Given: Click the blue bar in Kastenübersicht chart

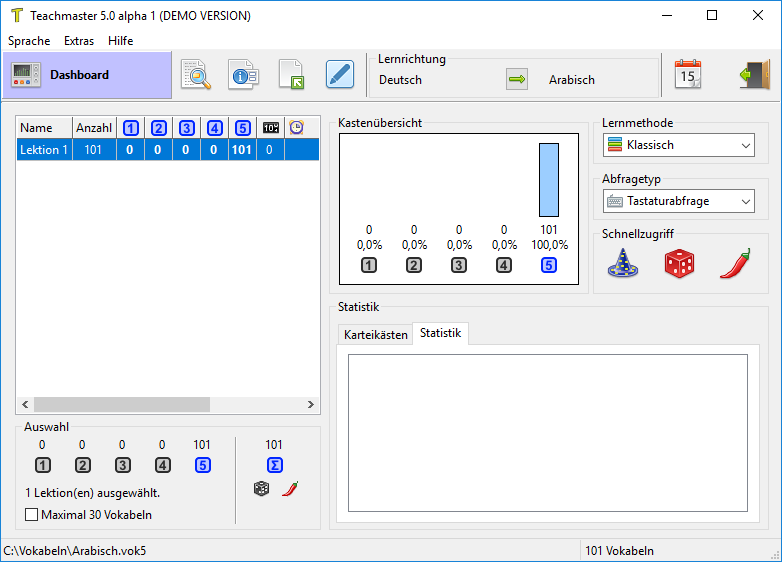Looking at the screenshot, I should tap(548, 180).
